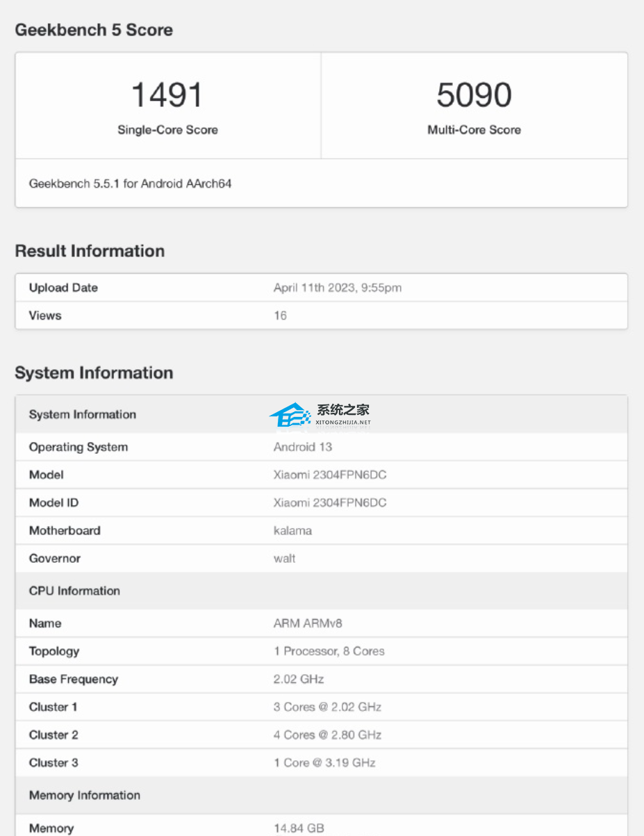Click the "Views" row label
This screenshot has height=836, width=644.
[x=45, y=315]
